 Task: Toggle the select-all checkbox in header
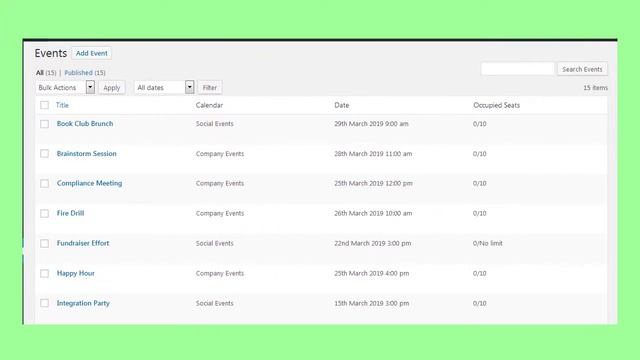(x=44, y=105)
